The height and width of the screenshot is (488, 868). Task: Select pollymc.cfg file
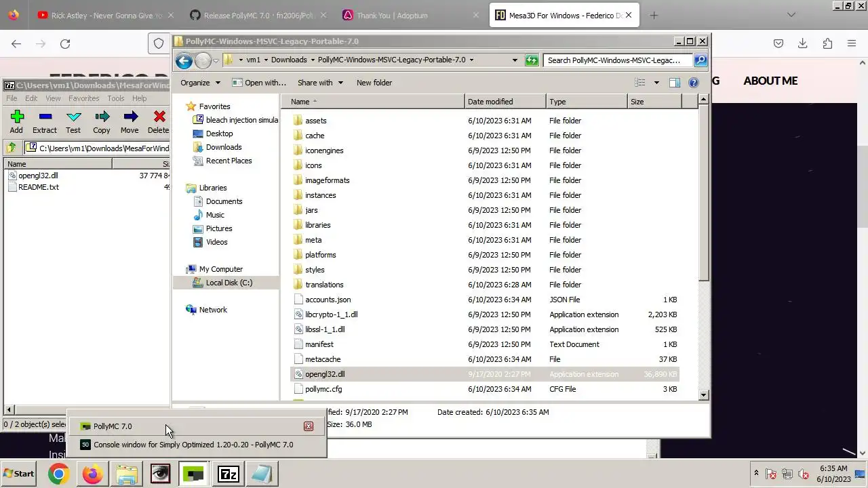point(486,389)
